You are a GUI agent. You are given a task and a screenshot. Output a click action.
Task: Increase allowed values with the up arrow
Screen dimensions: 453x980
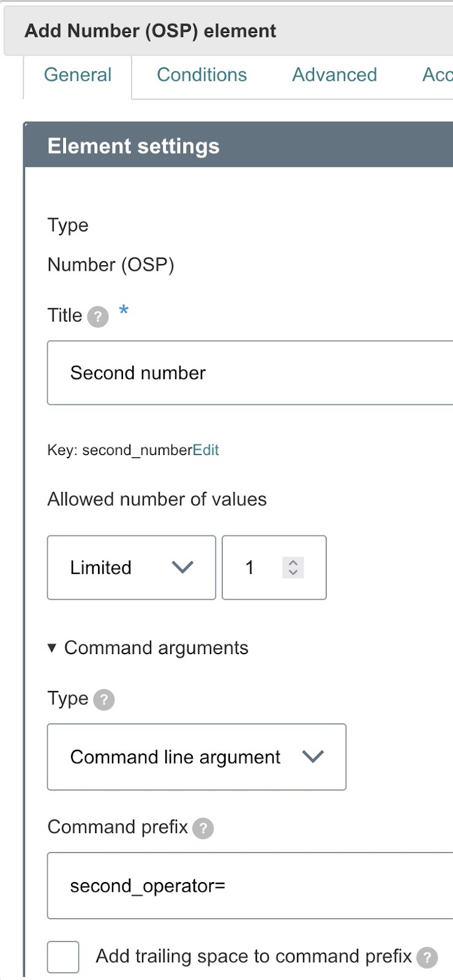(x=293, y=562)
